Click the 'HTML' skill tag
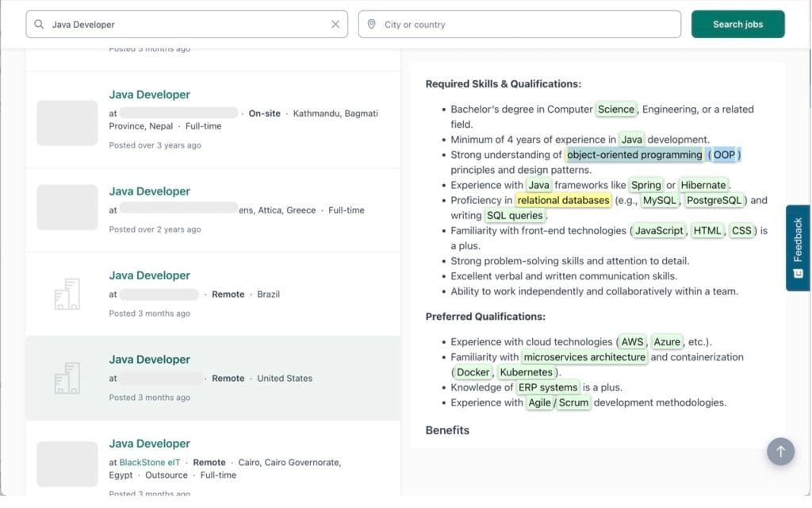Image resolution: width=812 pixels, height=508 pixels. point(707,231)
